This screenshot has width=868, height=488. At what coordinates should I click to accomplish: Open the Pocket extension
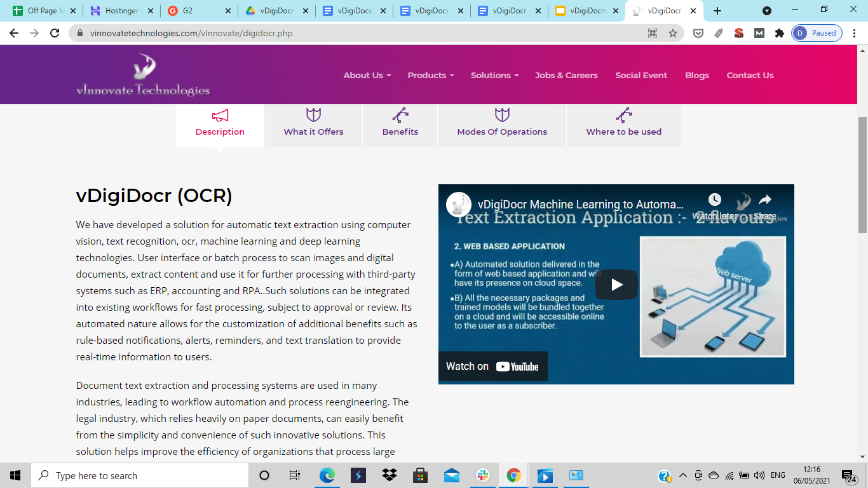coord(698,33)
